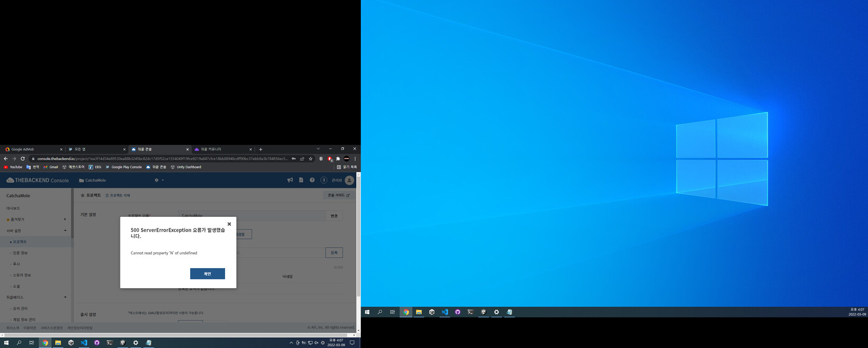Open 대시보드 in the sidebar

tap(13, 208)
